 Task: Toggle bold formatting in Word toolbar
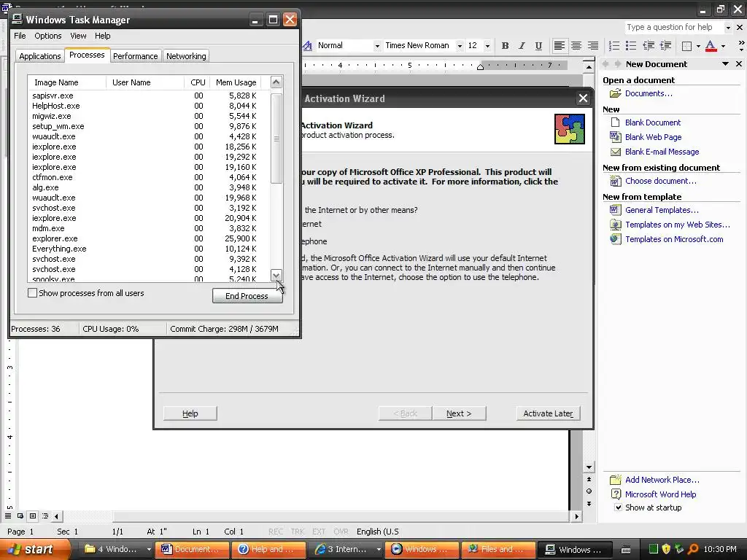[x=505, y=46]
